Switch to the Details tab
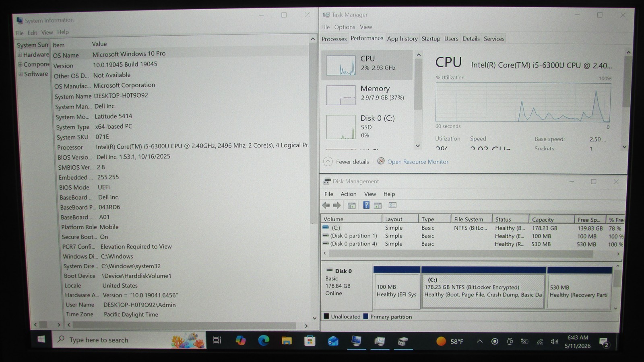 471,39
